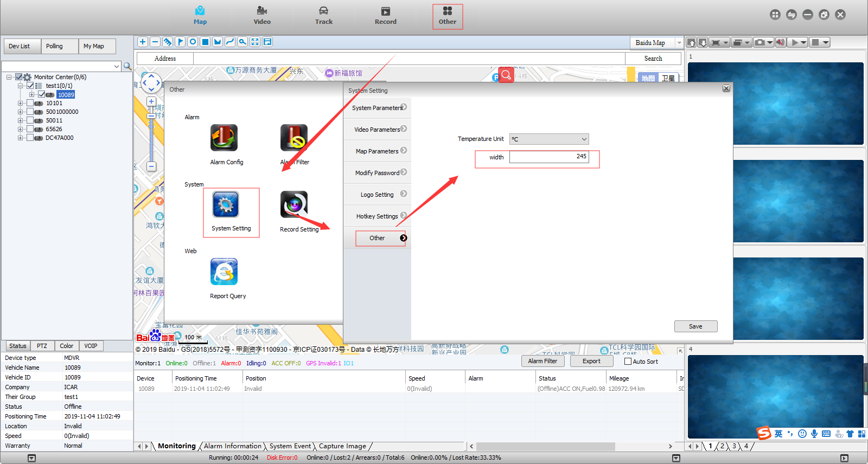The height and width of the screenshot is (464, 868).
Task: Click the Alarm Filter button above table
Action: tap(542, 361)
